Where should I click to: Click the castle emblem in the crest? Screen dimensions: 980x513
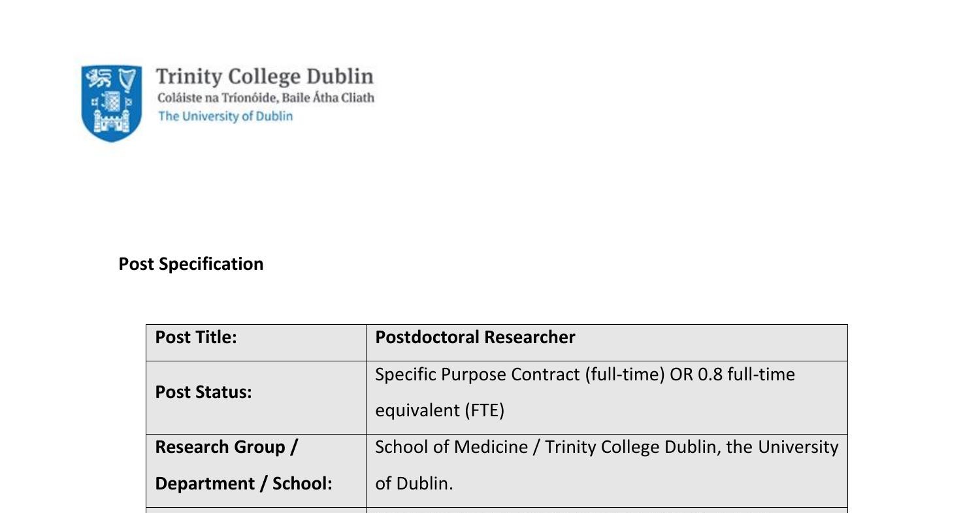coord(112,122)
